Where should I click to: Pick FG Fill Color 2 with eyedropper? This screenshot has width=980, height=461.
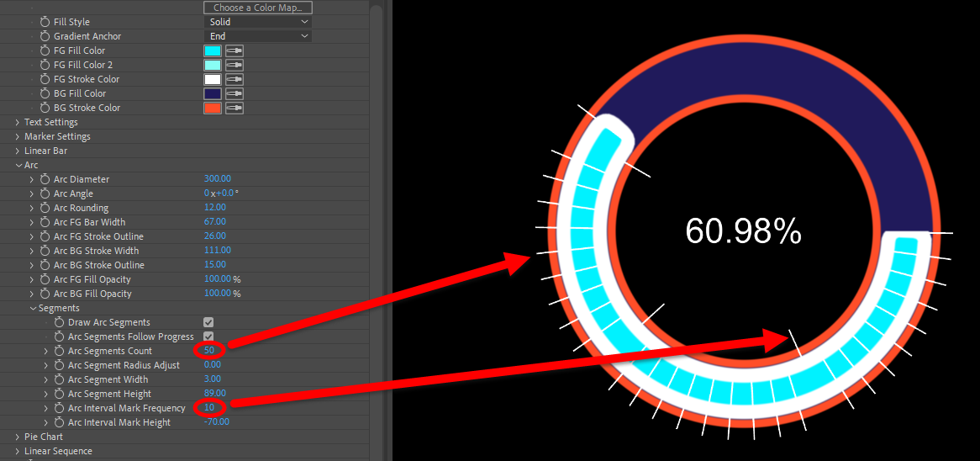(x=234, y=65)
